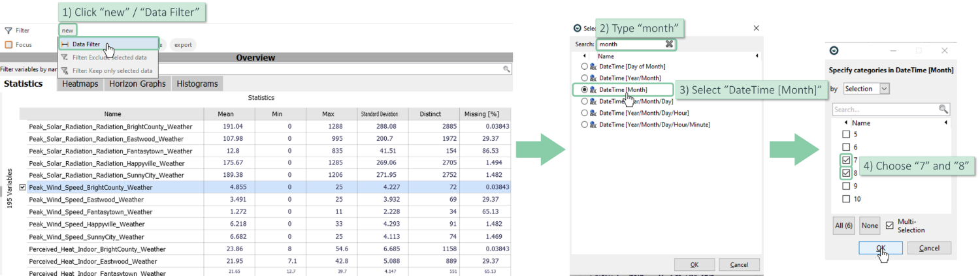Viewport: 980px width, 276px height.
Task: Click the export button
Action: [x=183, y=45]
